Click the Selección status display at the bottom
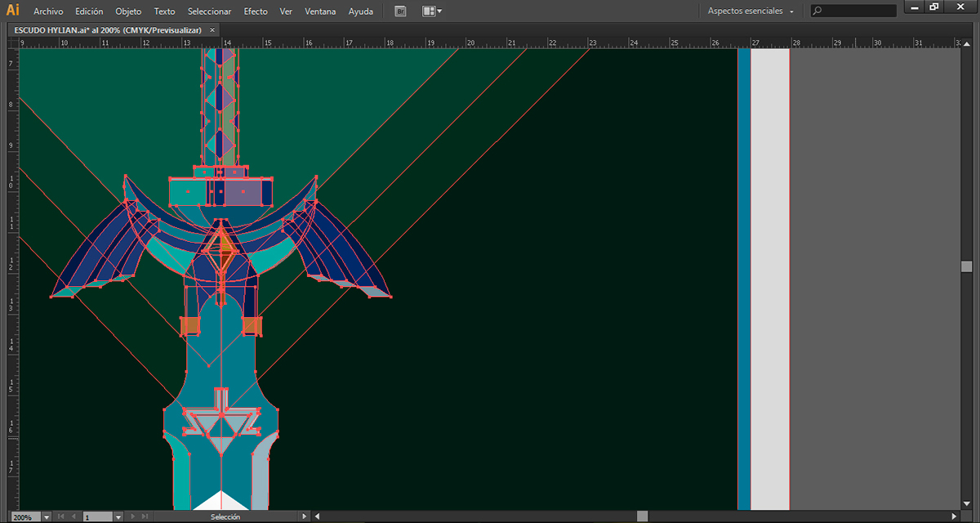Screen dimensions: 980x523 pos(225,516)
